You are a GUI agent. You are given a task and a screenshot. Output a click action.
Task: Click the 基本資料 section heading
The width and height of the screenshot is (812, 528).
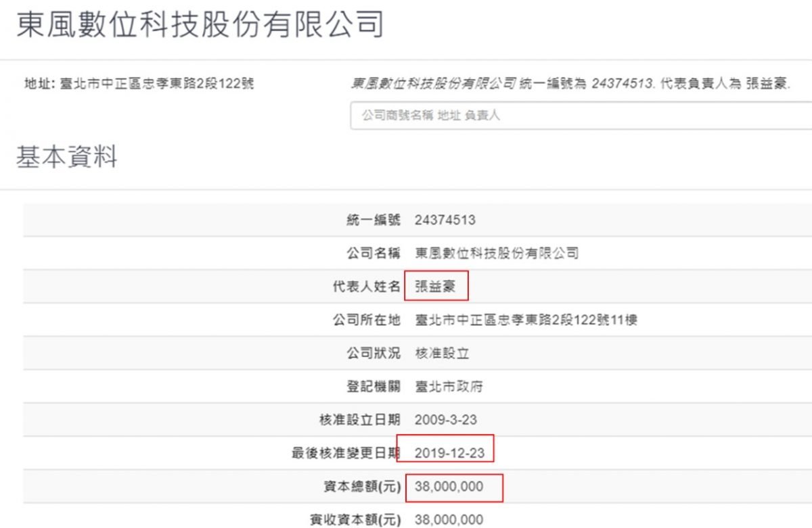coord(67,156)
